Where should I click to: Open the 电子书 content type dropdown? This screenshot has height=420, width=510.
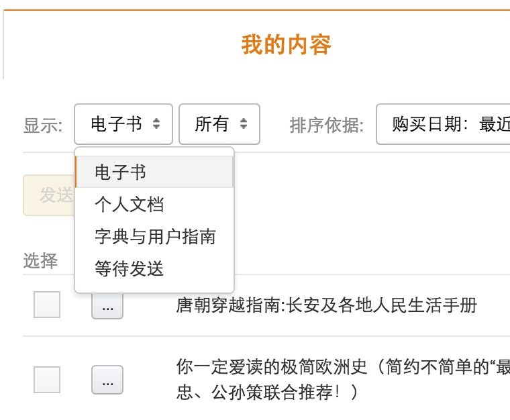(x=123, y=124)
